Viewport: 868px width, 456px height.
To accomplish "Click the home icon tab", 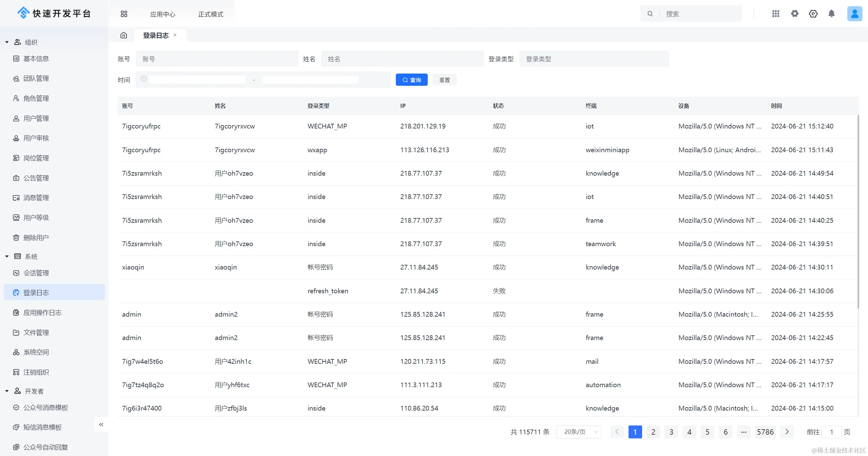I will click(x=124, y=35).
